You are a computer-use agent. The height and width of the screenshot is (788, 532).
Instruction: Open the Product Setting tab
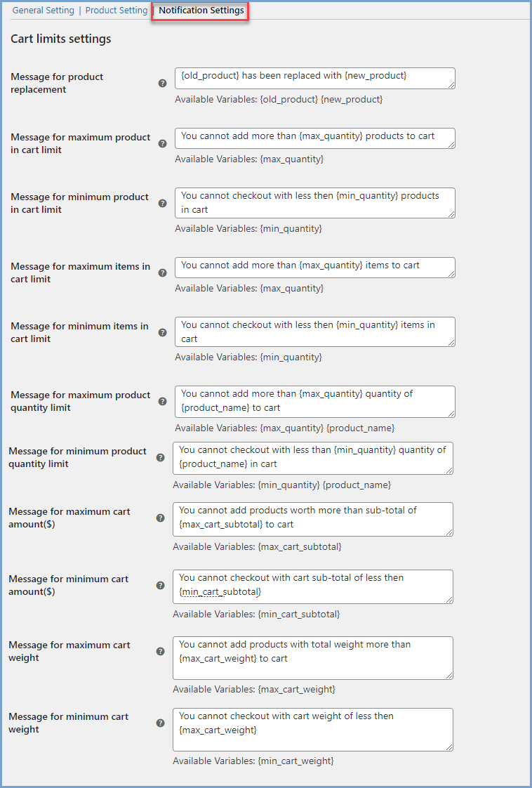click(x=116, y=10)
